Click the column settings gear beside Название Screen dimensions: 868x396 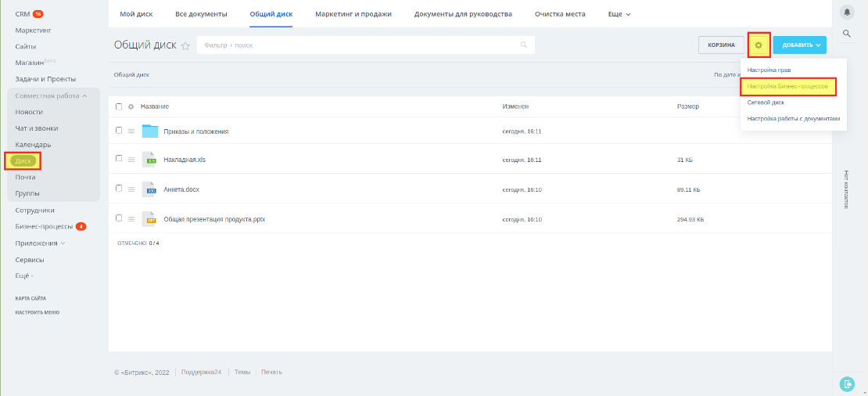tap(131, 106)
